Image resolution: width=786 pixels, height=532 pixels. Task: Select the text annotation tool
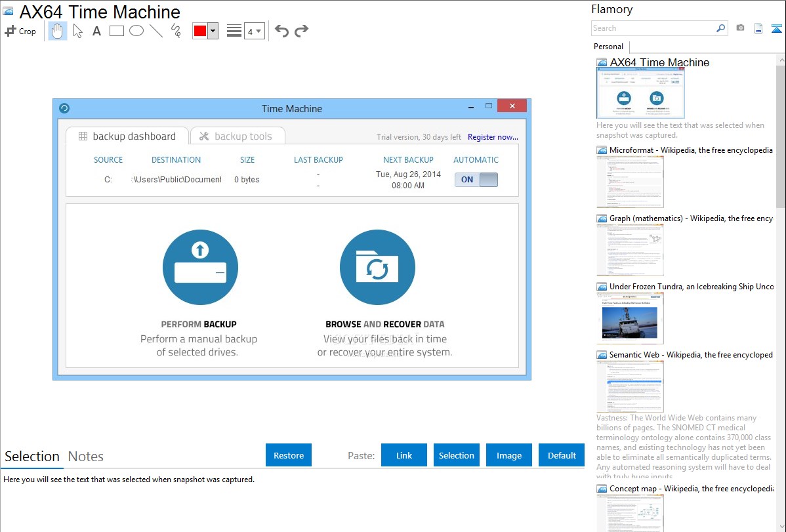(96, 31)
